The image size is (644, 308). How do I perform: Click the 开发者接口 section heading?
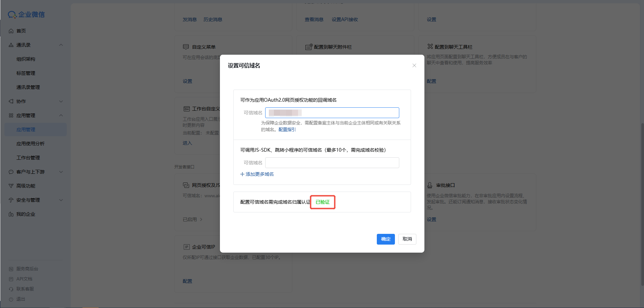point(184,167)
